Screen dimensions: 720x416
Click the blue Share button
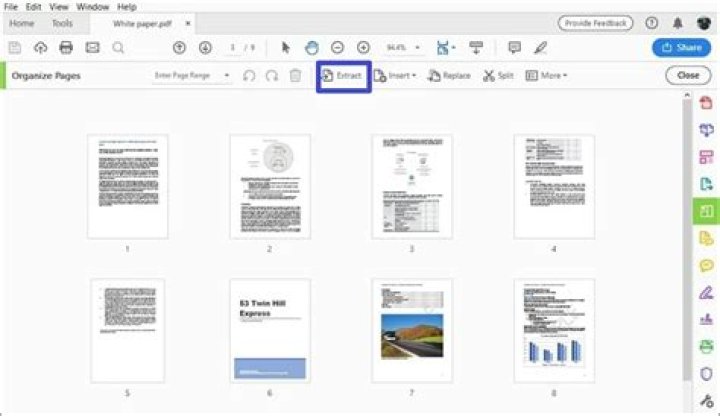pos(681,47)
